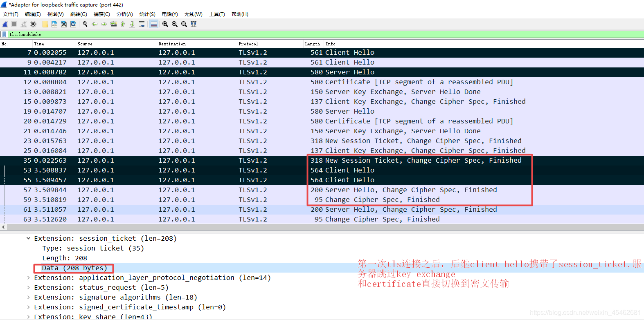Restart the current capture

24,24
